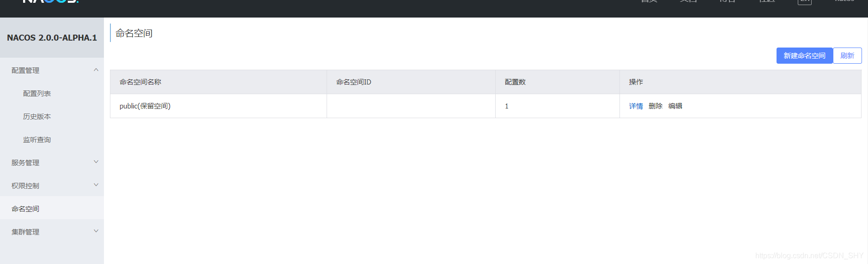This screenshot has height=264, width=868.
Task: Collapse the 配置管理 menu chevron
Action: click(x=96, y=70)
